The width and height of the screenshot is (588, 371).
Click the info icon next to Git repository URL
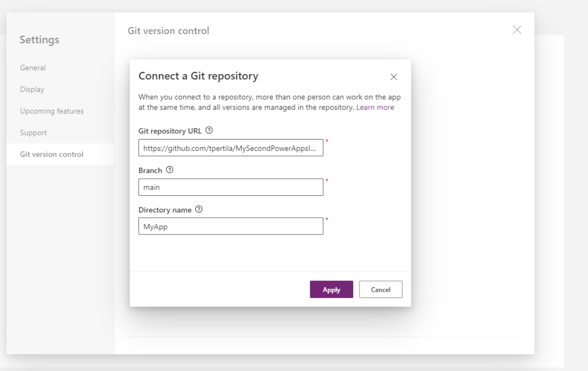tap(209, 130)
